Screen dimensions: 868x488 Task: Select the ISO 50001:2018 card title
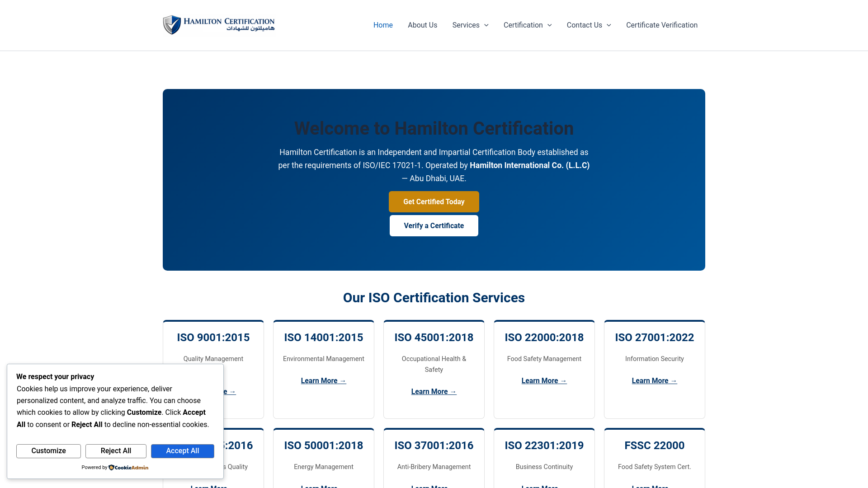[x=324, y=446]
